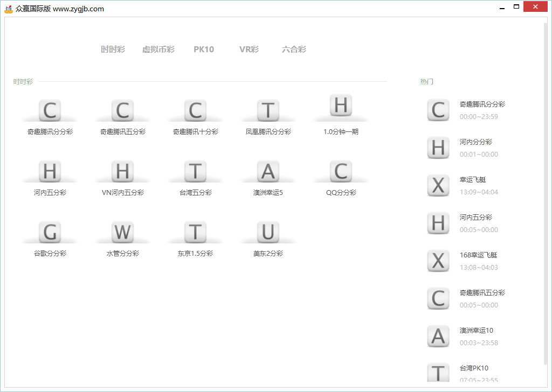
Task: Open the PK10 tab
Action: pyautogui.click(x=204, y=49)
